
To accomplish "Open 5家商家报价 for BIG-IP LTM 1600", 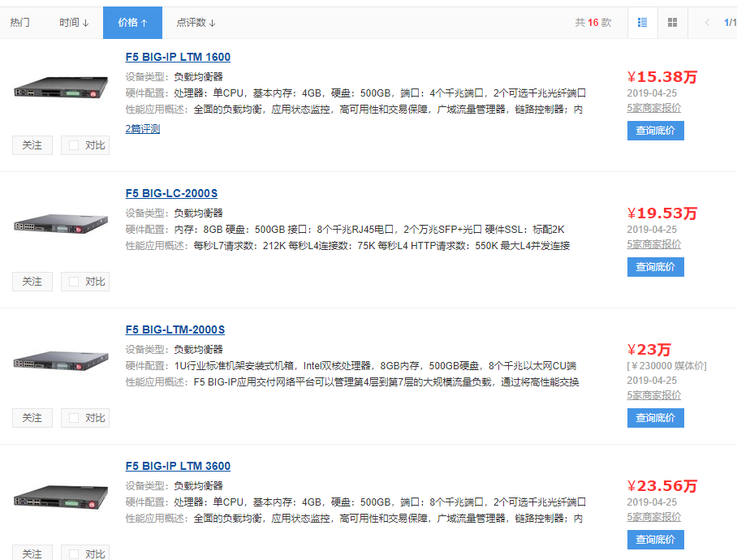I will pos(654,108).
